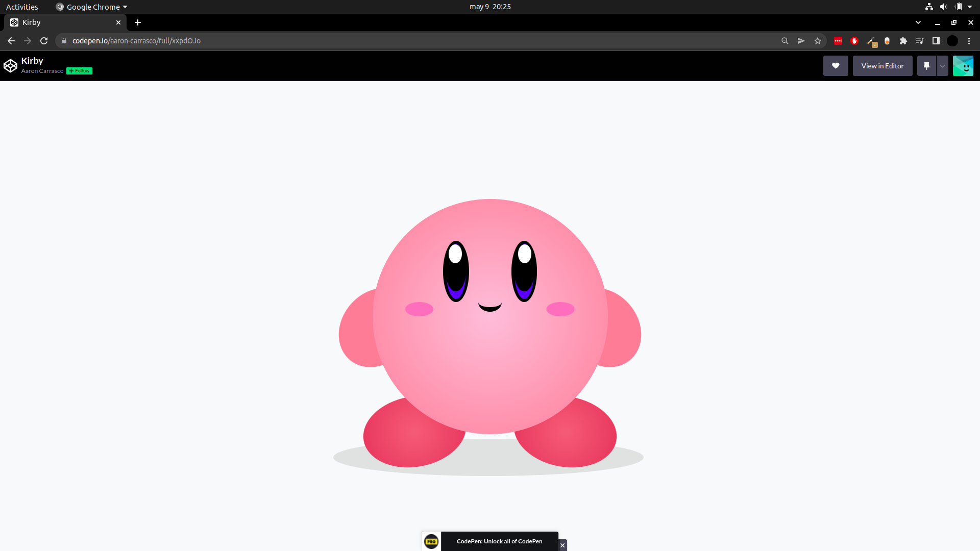The height and width of the screenshot is (551, 980).
Task: Bookmark this tab with the star icon
Action: coord(818,41)
